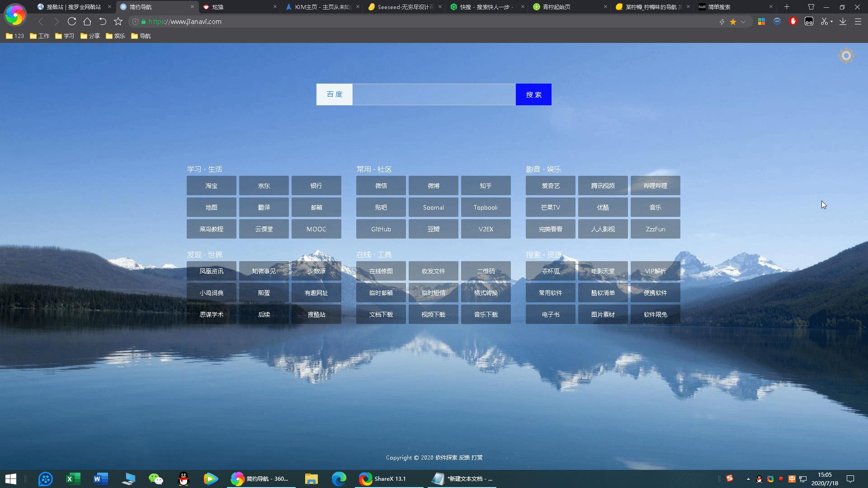Open WeChat from the taskbar
Screen dimensions: 868x488
click(x=156, y=479)
